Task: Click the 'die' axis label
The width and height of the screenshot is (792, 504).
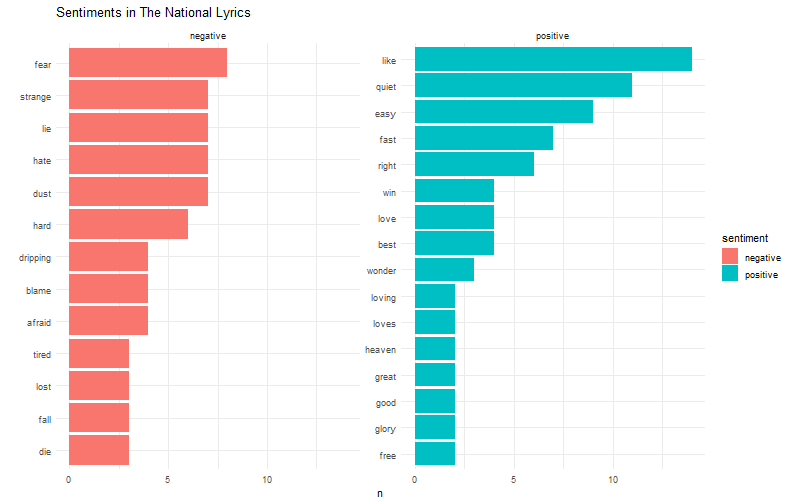Action: click(x=45, y=451)
